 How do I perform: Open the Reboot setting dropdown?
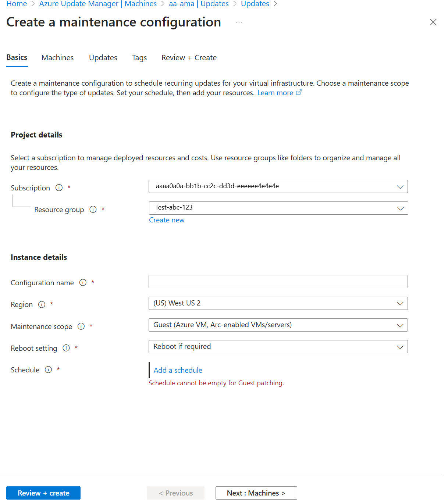click(400, 346)
